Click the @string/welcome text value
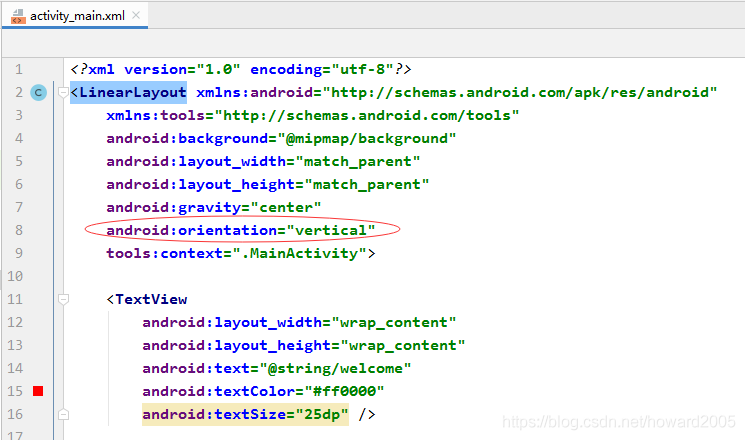Screen dimensions: 745x440 335,369
